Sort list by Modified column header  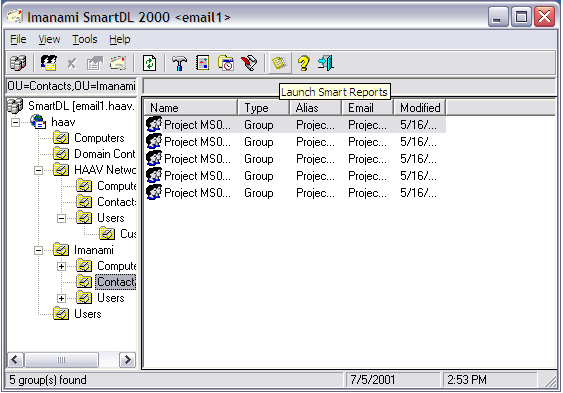tap(419, 108)
